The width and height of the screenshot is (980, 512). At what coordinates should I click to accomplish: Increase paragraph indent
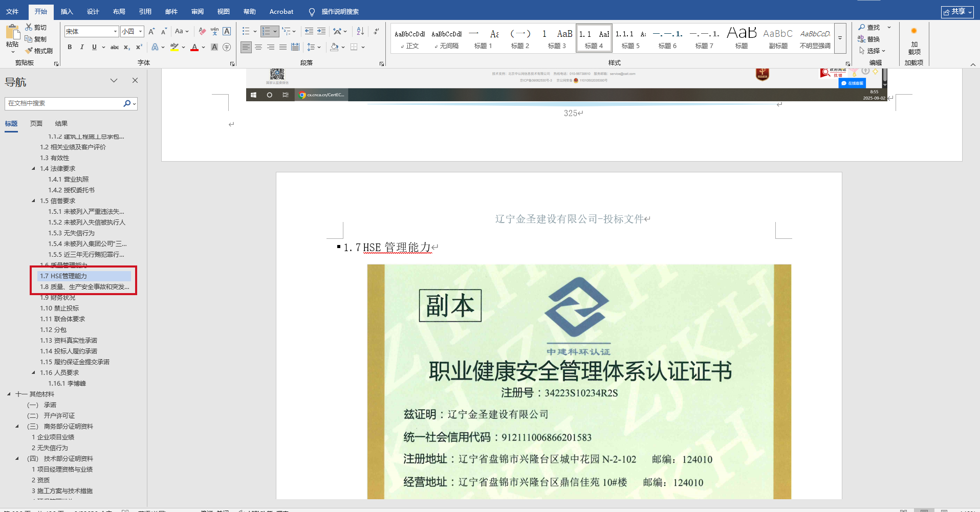coord(321,32)
